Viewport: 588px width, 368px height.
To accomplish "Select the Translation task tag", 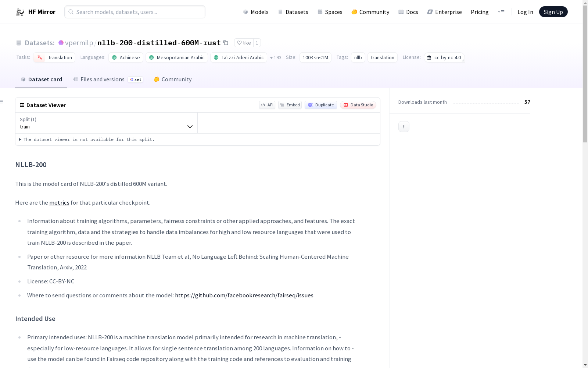I will coord(54,57).
